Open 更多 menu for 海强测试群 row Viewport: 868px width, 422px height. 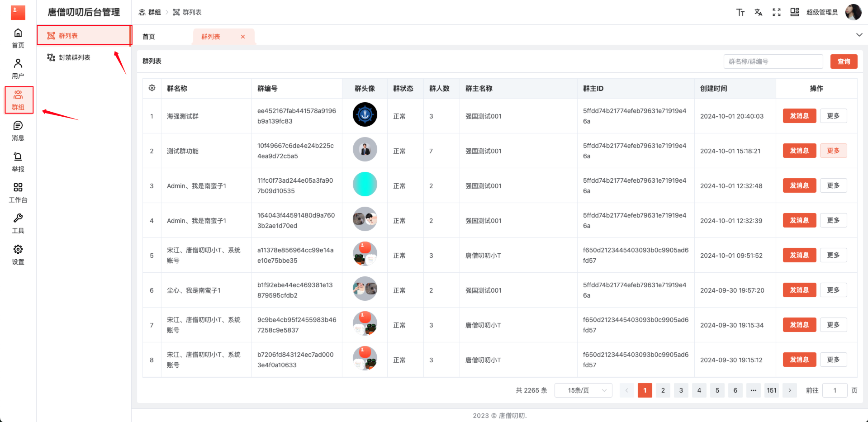click(833, 116)
